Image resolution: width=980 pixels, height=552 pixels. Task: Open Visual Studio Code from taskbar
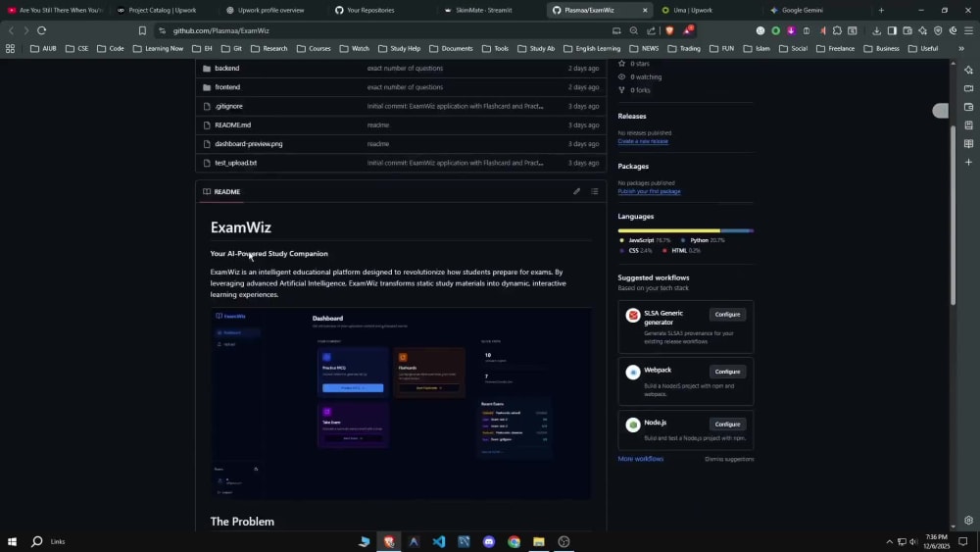pos(439,542)
